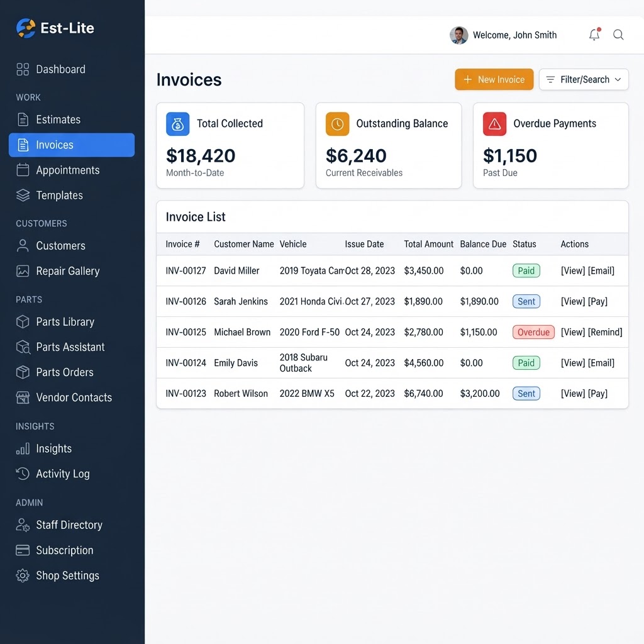Click the Parts Assistant search-box icon
The width and height of the screenshot is (644, 644).
[x=23, y=347]
